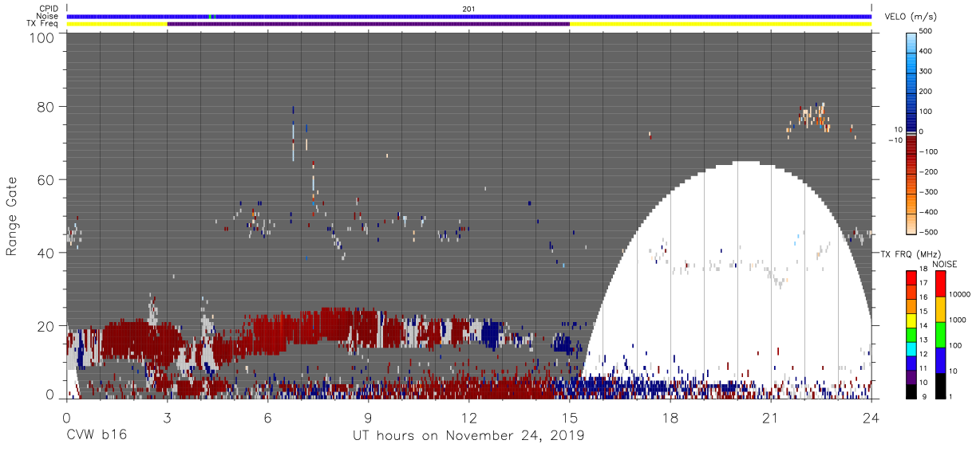
Task: Click the "16" label on the TX FRQ legend
Action: pyautogui.click(x=923, y=297)
